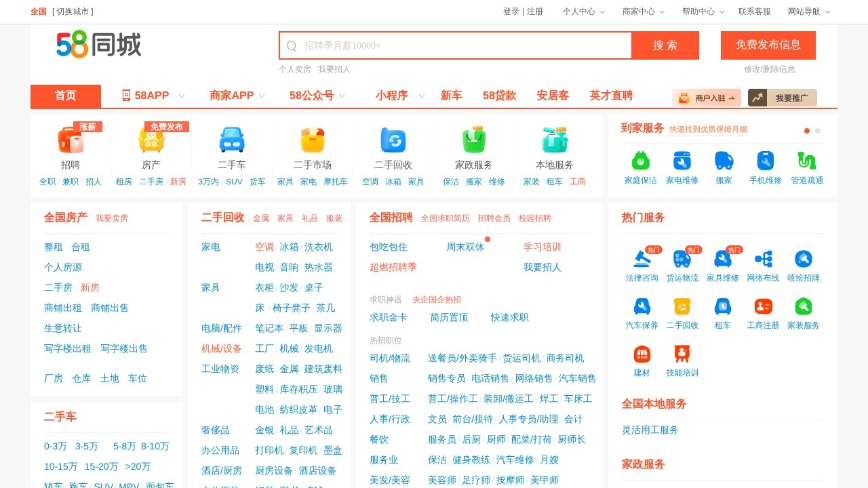
Task: Open the 建材 building materials icon
Action: click(x=642, y=354)
